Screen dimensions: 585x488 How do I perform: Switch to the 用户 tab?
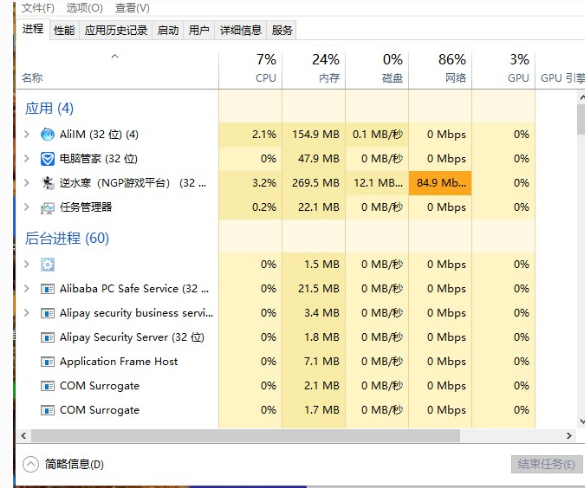click(199, 30)
